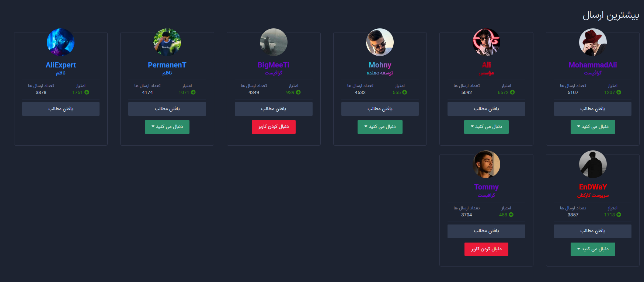644x282 pixels.
Task: Find content posted by AliExpert
Action: 61,109
